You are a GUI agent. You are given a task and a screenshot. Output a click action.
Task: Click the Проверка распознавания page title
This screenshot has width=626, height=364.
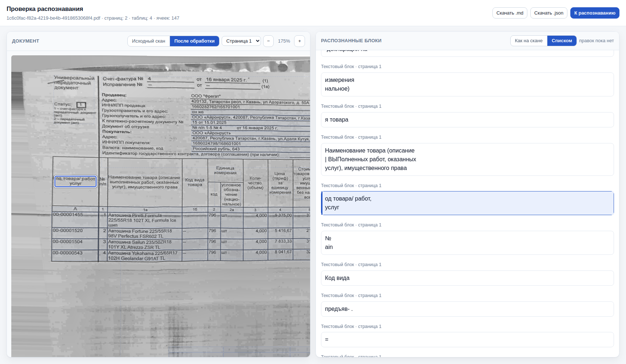(x=45, y=9)
